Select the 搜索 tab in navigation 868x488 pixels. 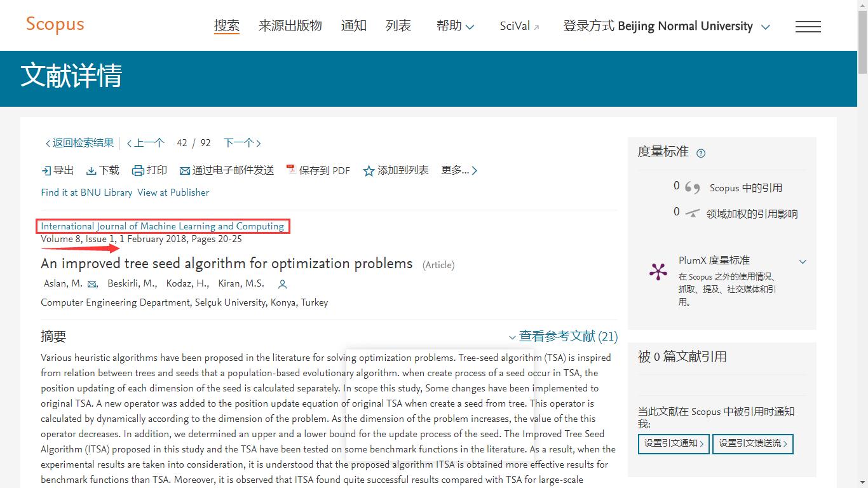227,26
